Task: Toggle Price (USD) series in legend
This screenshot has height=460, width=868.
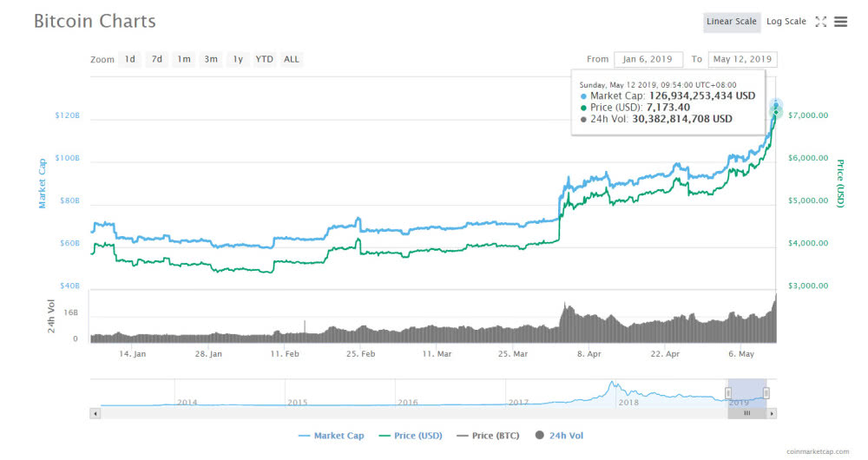Action: click(x=411, y=436)
